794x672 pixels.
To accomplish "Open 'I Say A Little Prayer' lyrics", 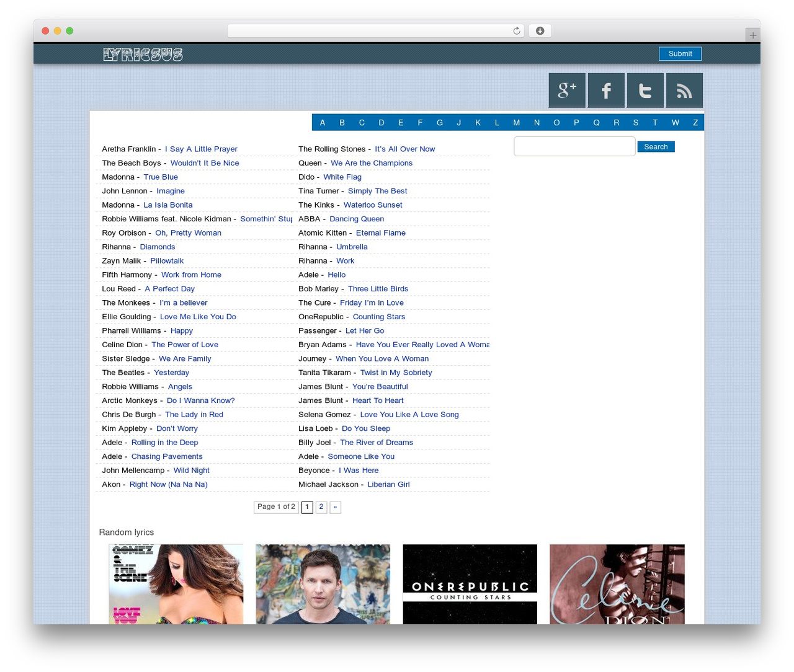I will tap(201, 149).
